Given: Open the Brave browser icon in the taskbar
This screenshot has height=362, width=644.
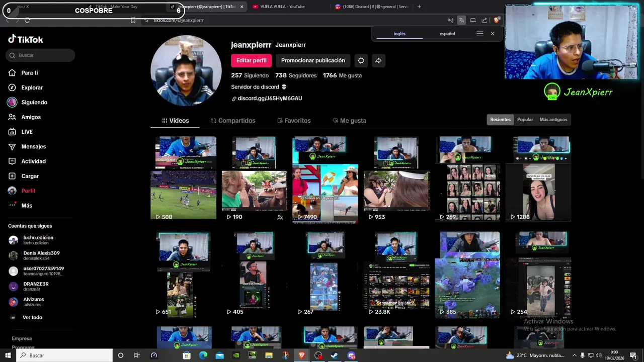Looking at the screenshot, I should click(301, 355).
